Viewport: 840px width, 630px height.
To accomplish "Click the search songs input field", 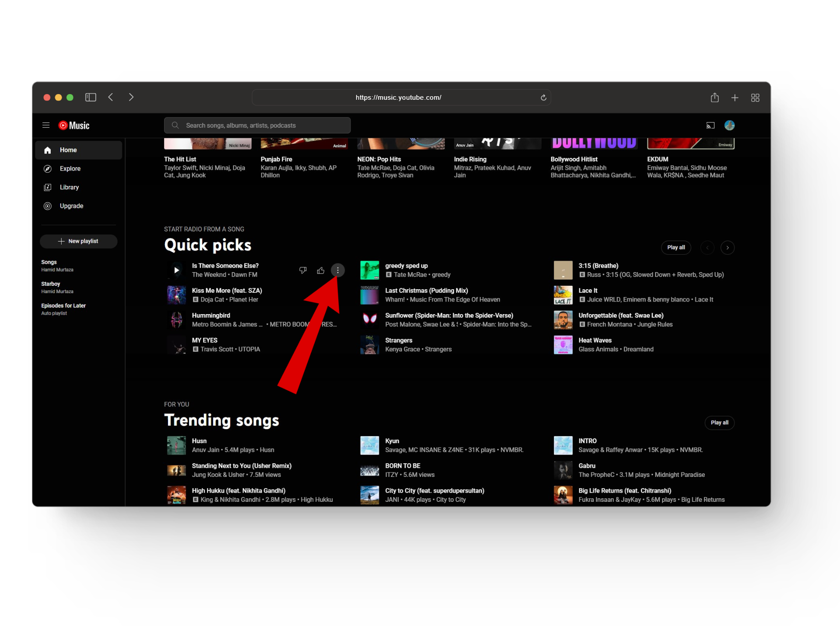I will [262, 126].
